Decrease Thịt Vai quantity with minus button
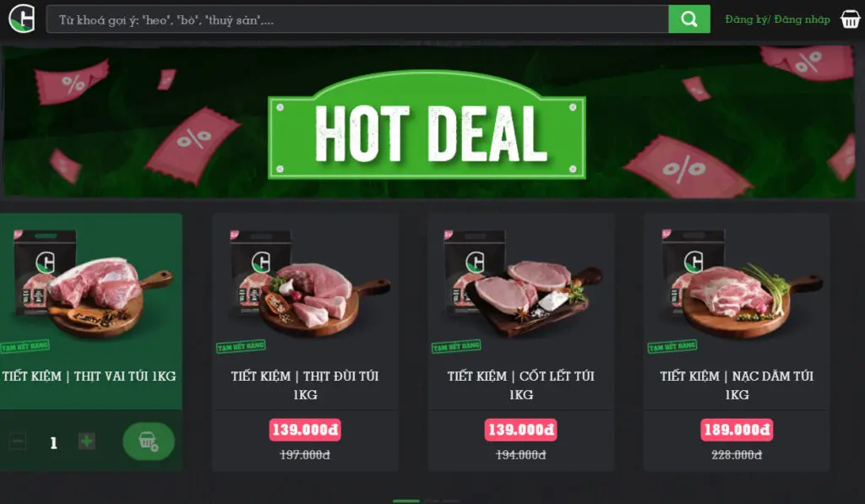 pyautogui.click(x=17, y=442)
